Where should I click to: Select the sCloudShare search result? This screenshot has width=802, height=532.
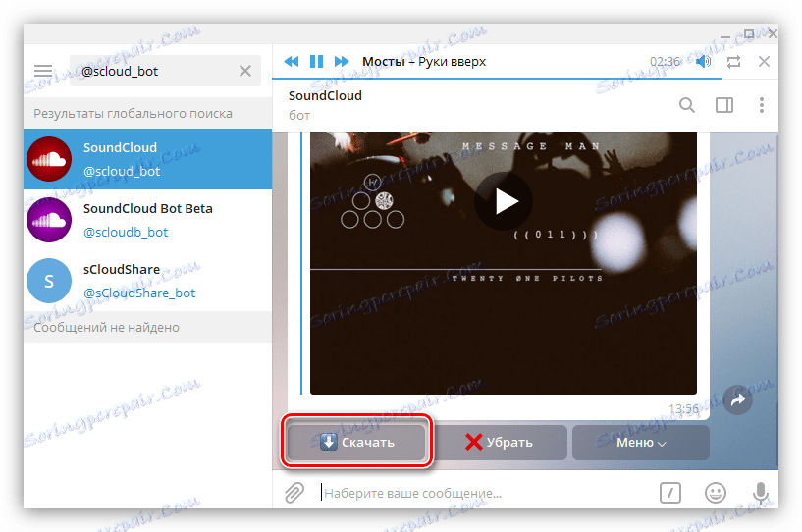(x=148, y=281)
